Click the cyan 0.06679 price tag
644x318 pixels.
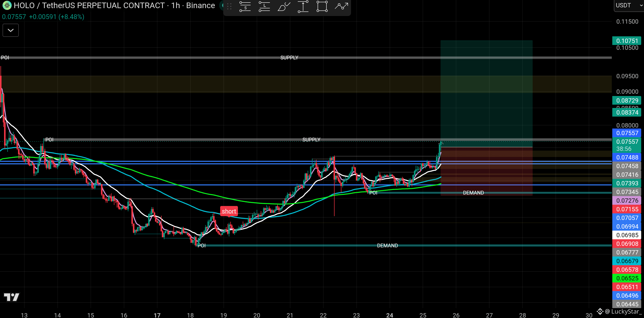point(627,261)
